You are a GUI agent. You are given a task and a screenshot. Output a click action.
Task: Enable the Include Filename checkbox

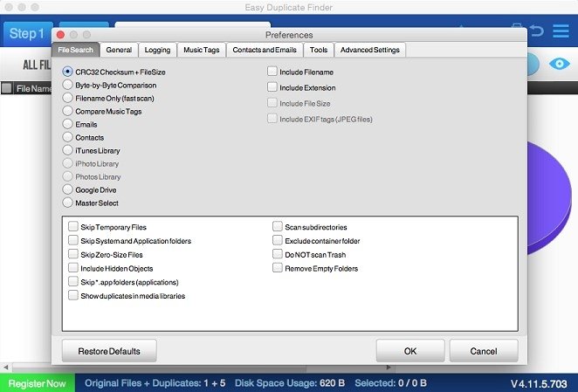click(272, 72)
